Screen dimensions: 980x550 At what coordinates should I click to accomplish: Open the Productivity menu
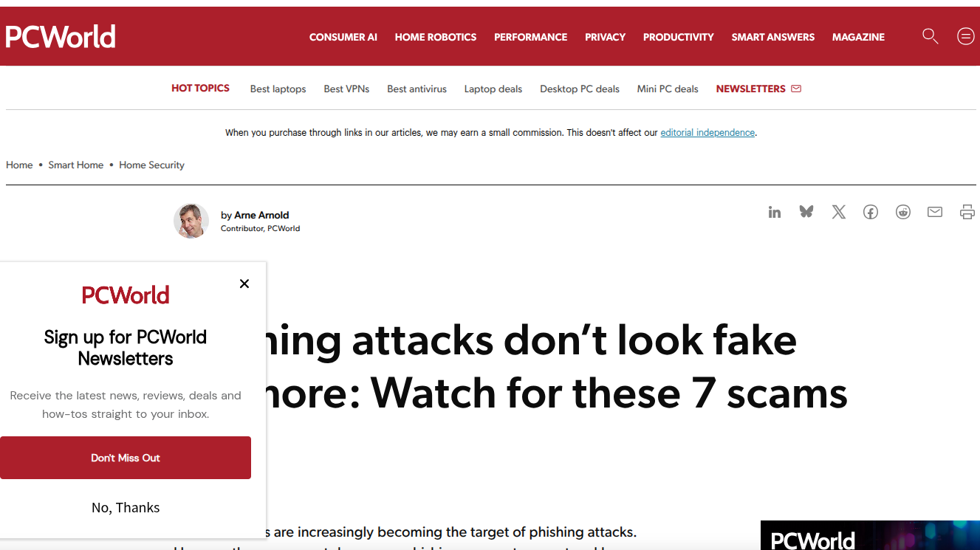tap(679, 37)
